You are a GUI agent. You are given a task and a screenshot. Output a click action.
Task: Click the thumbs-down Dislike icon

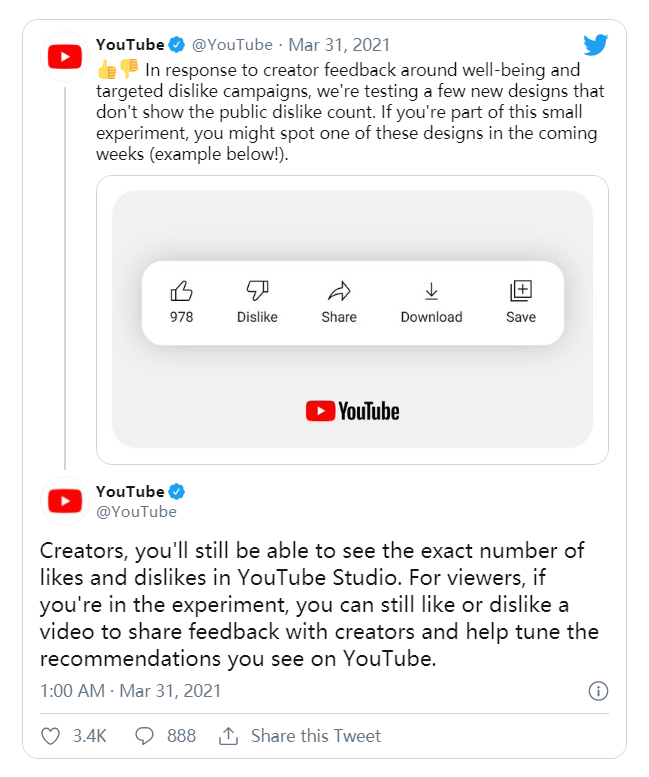[x=257, y=291]
